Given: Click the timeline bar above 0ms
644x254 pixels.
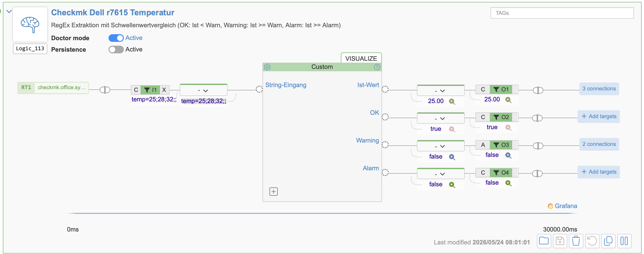Looking at the screenshot, I should click(322, 213).
